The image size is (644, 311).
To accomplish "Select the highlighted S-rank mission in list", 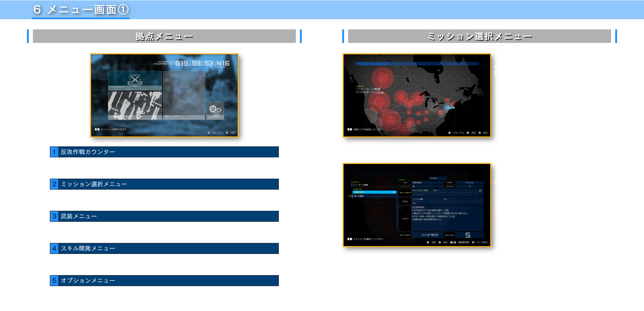I will click(374, 192).
